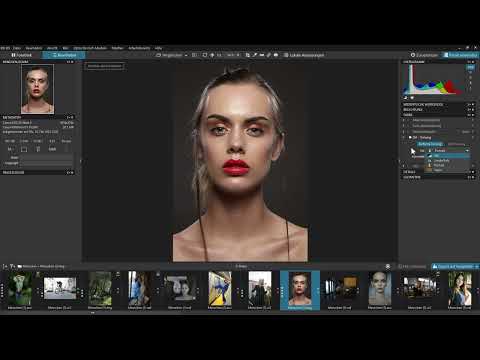480x360 pixels.
Task: Choose the highlighted first Art option
Action: pos(448,156)
